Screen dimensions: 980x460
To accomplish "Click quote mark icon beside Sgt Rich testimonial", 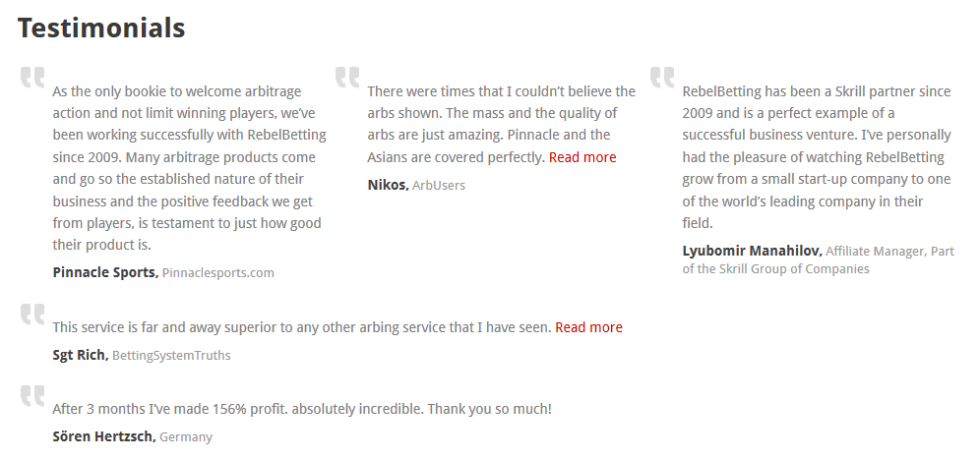I will pyautogui.click(x=32, y=314).
